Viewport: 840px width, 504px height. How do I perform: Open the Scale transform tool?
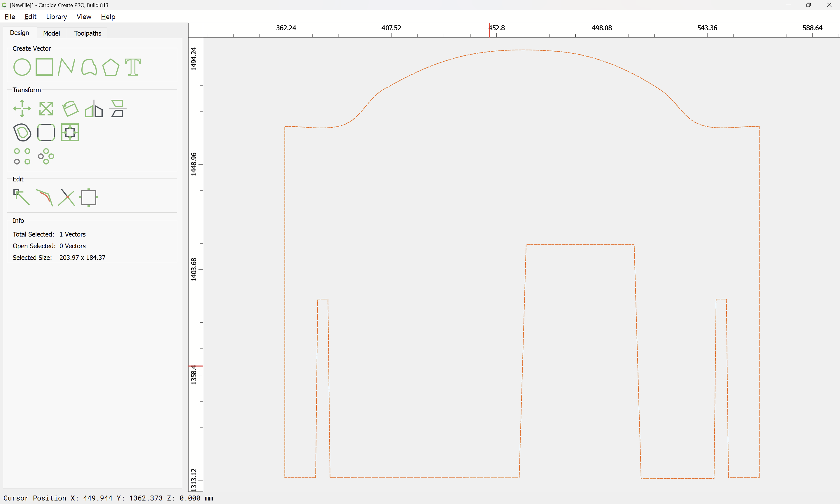point(46,109)
